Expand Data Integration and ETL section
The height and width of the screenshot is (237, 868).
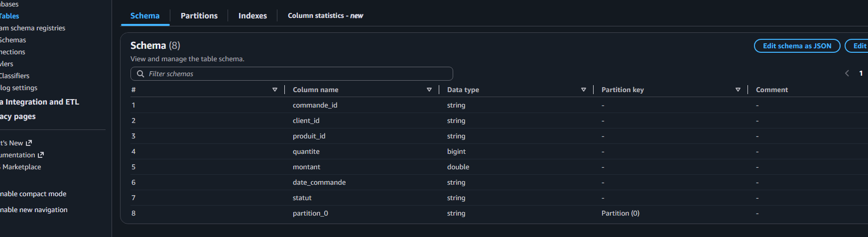[39, 102]
